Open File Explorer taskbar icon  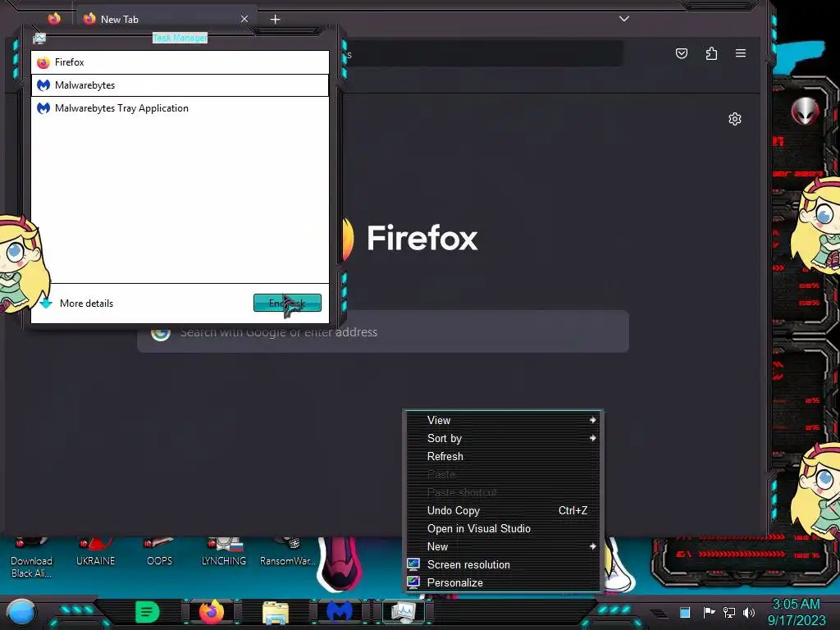276,613
